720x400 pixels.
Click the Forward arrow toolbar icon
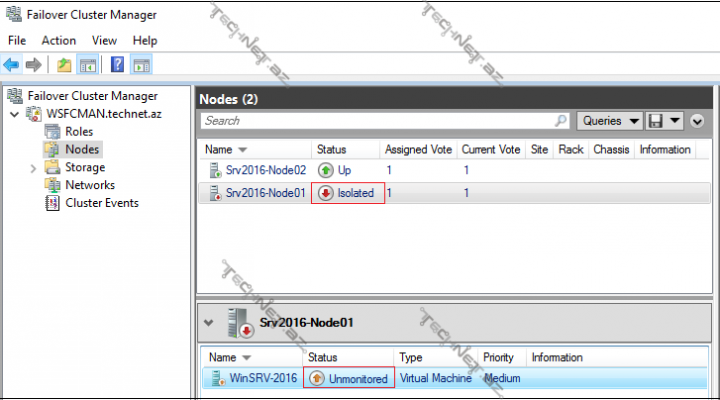click(33, 65)
